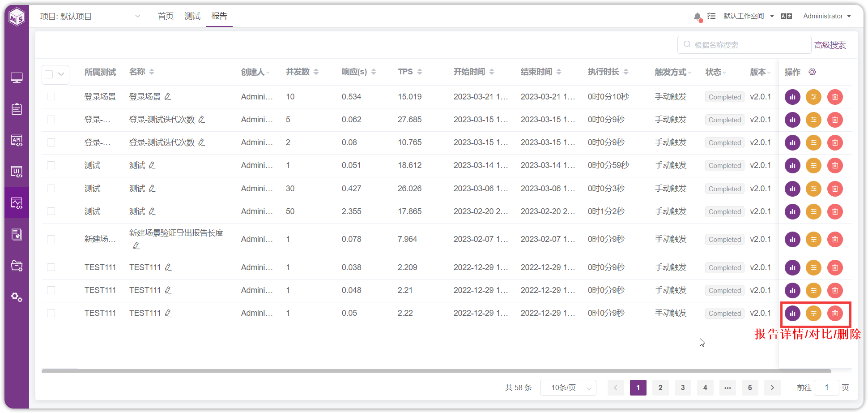Open the UI testing sidebar icon

(x=17, y=172)
